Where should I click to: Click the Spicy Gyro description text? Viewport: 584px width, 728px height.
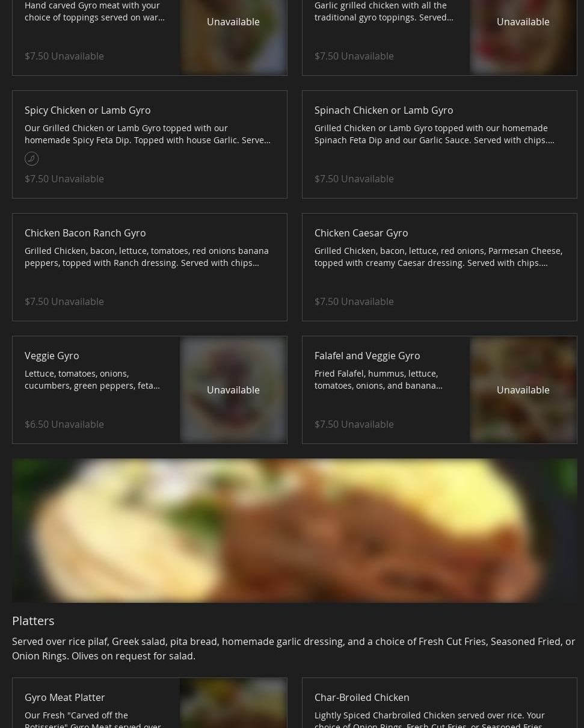coord(147,134)
